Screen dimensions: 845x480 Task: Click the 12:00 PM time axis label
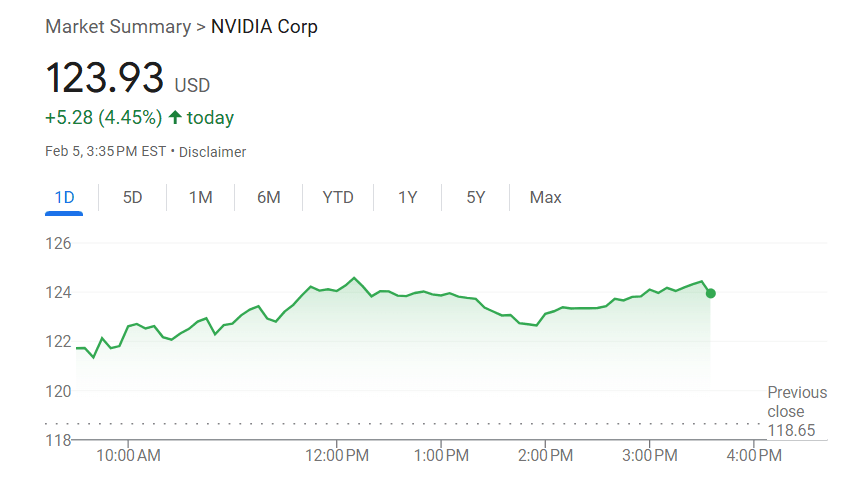click(336, 456)
